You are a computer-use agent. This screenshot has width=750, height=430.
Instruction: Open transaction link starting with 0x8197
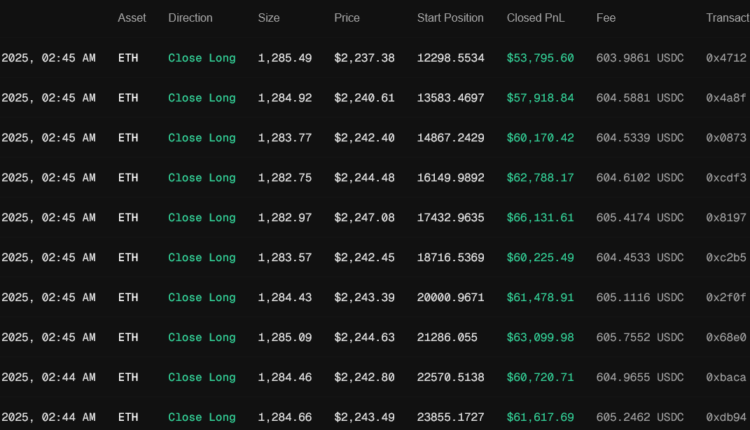[726, 218]
